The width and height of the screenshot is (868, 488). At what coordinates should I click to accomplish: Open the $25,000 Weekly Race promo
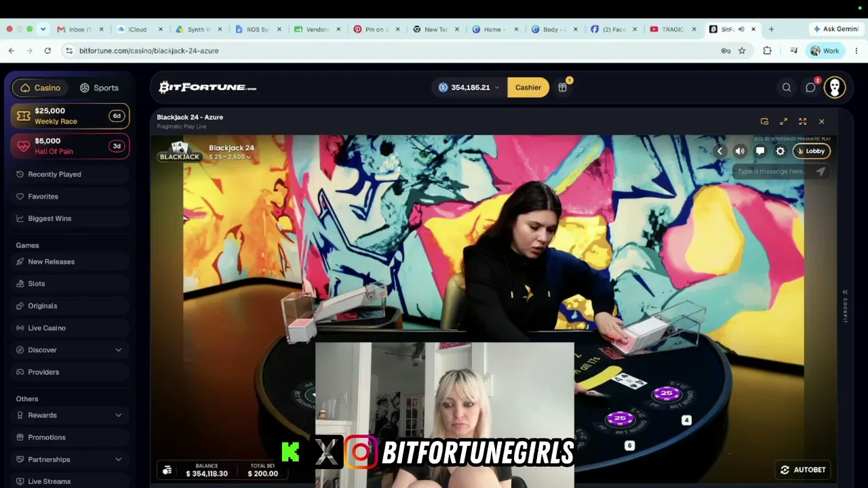(x=70, y=116)
